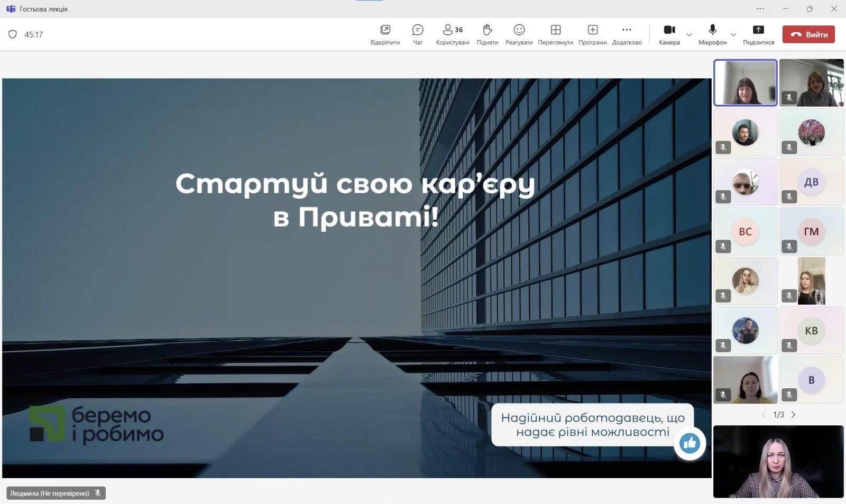Screen dimensions: 846x504
Task: Expand microphone options dropdown arrow
Action: pyautogui.click(x=733, y=35)
